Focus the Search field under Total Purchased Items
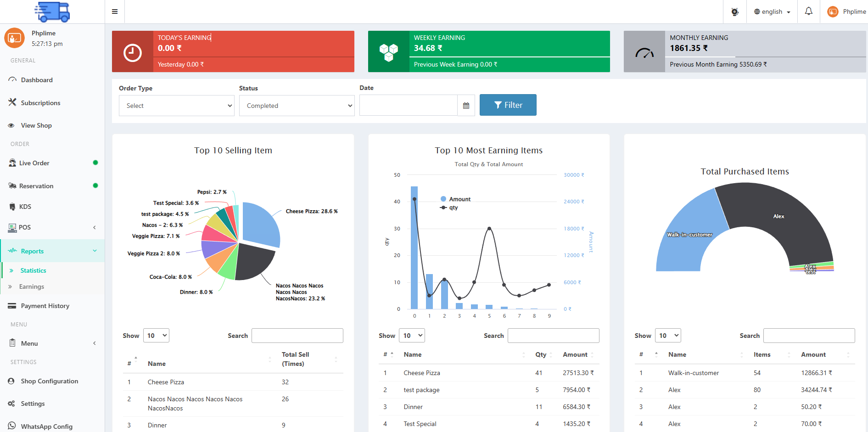 coord(809,336)
